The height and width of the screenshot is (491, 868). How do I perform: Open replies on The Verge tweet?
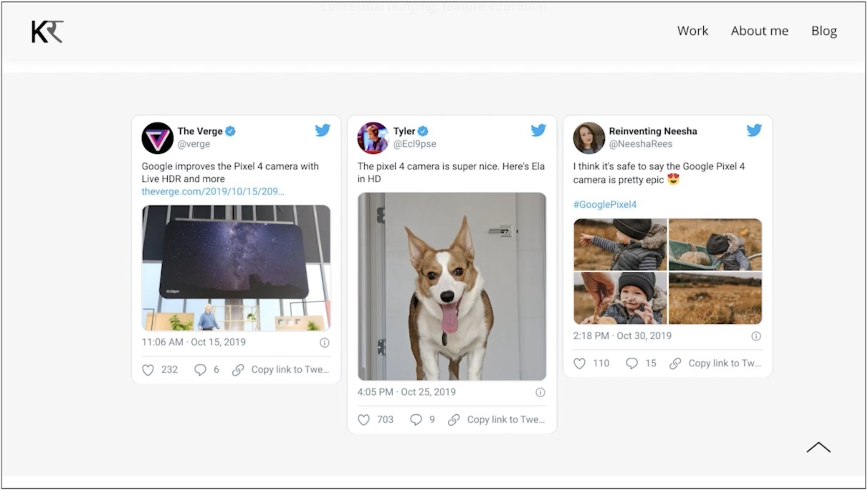[200, 370]
